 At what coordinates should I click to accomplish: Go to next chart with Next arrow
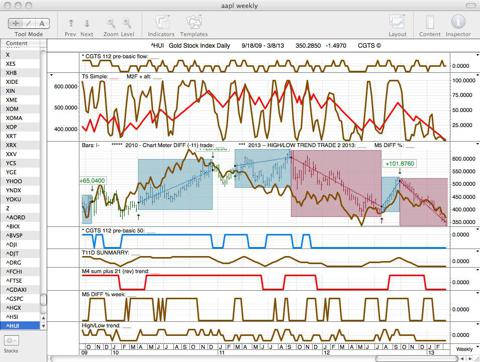[87, 23]
